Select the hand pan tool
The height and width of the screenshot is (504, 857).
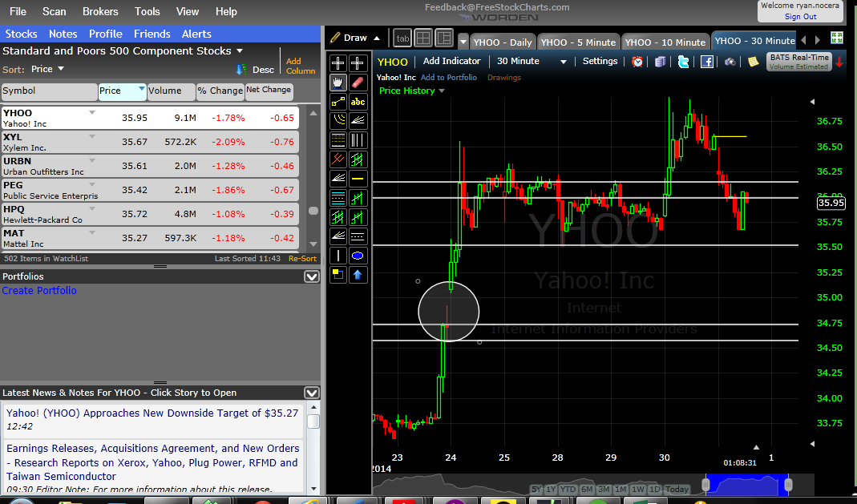coord(338,83)
